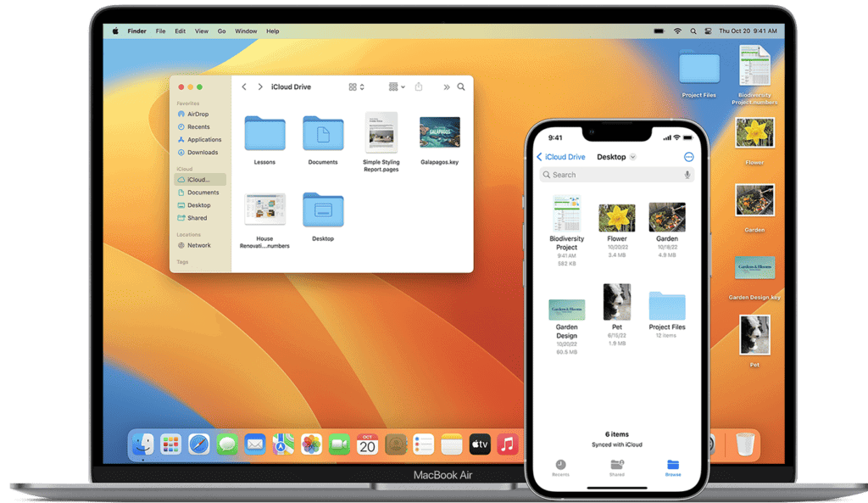Select iCloud Drive in Finder sidebar
The width and height of the screenshot is (868, 503).
pyautogui.click(x=200, y=180)
